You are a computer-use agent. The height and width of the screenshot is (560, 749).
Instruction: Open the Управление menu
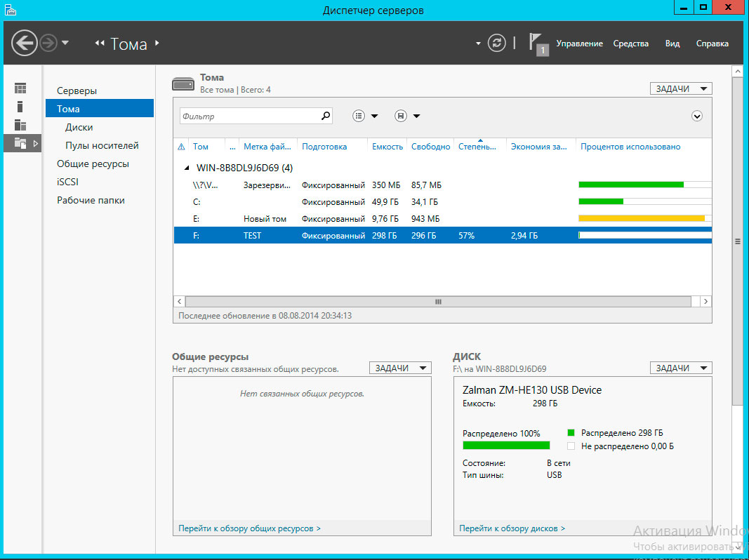coord(579,44)
